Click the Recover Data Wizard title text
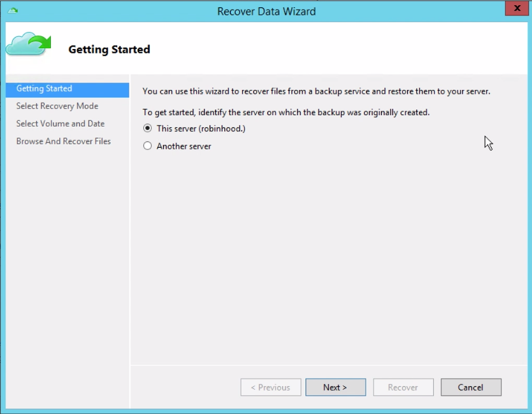Image resolution: width=532 pixels, height=414 pixels. (x=266, y=11)
